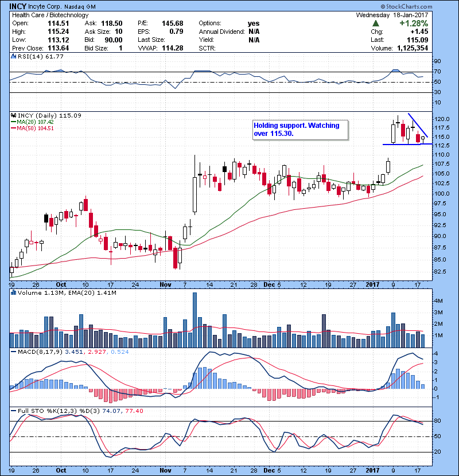Click the date Wednesday 18-Jan-2017

coord(392,15)
